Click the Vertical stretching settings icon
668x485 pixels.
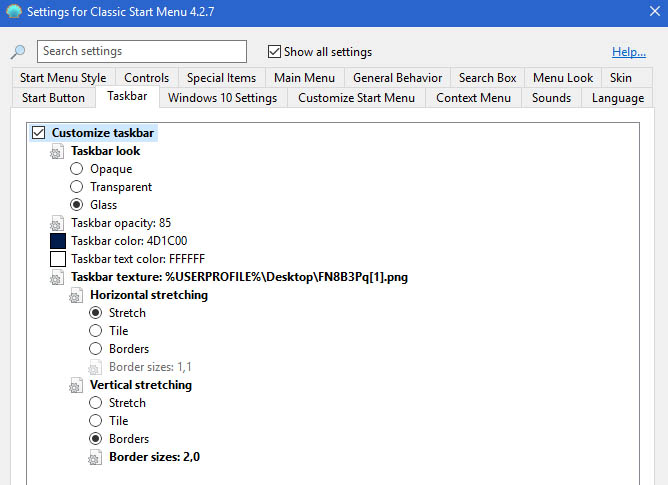[x=77, y=386]
